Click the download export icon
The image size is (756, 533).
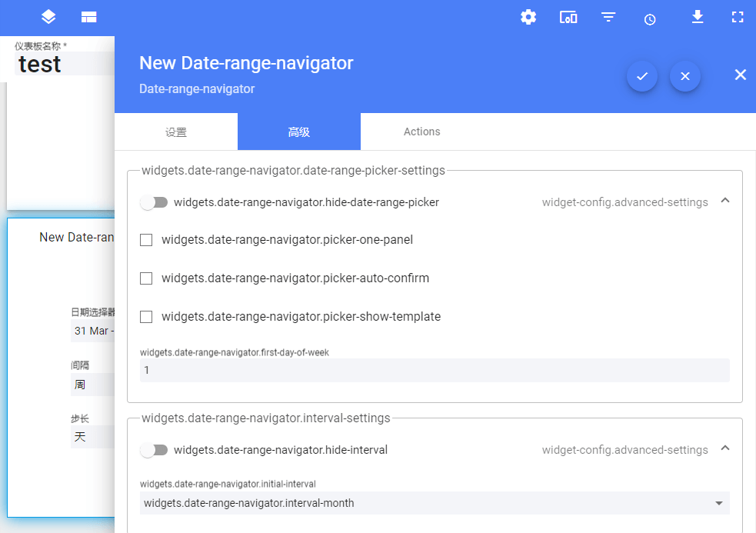pos(698,17)
